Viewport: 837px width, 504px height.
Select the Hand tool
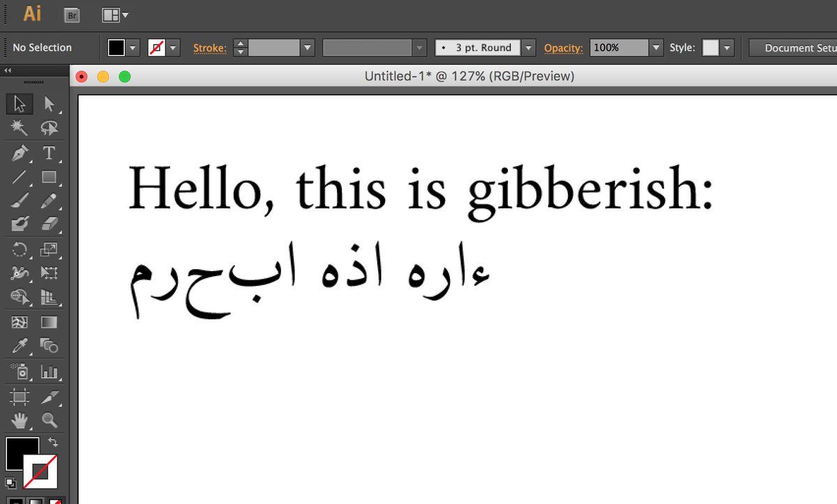click(20, 420)
